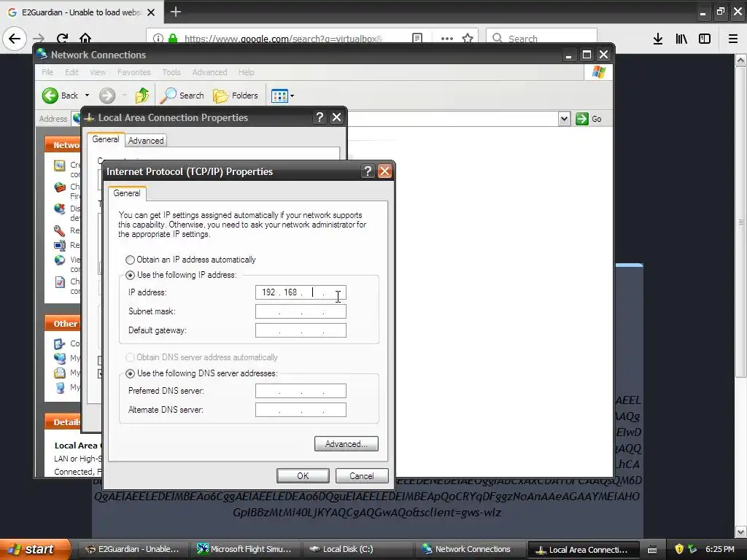Open Tools menu in Network Connections
The image size is (747, 560).
(x=171, y=72)
